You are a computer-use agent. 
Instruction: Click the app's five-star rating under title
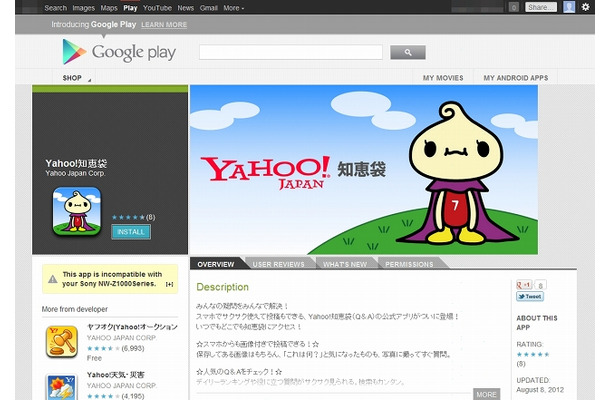pyautogui.click(x=128, y=217)
